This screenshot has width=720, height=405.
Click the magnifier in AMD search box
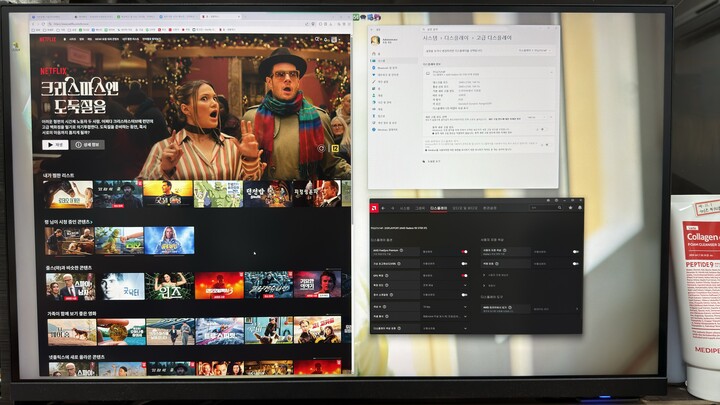pyautogui.click(x=559, y=208)
